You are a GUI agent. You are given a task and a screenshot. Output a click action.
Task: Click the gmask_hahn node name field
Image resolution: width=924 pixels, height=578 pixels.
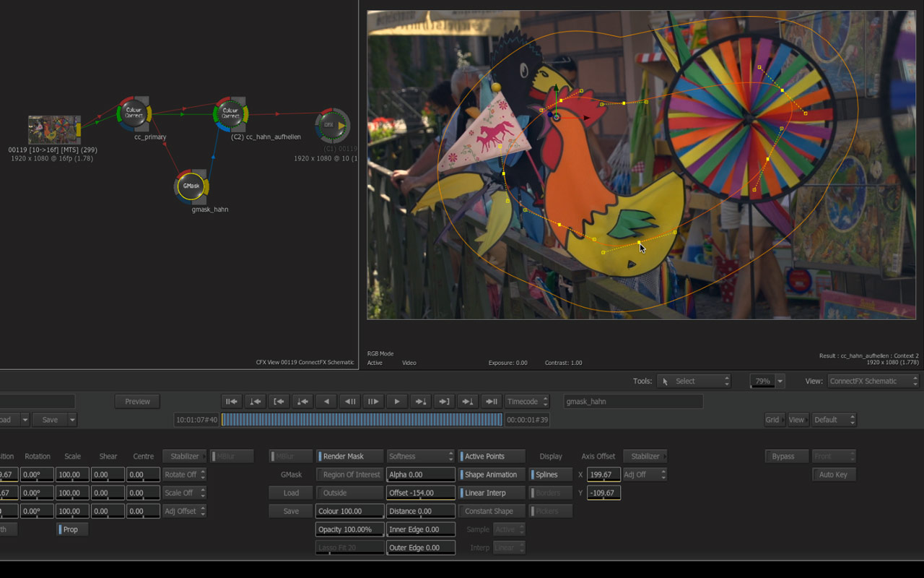tap(632, 402)
